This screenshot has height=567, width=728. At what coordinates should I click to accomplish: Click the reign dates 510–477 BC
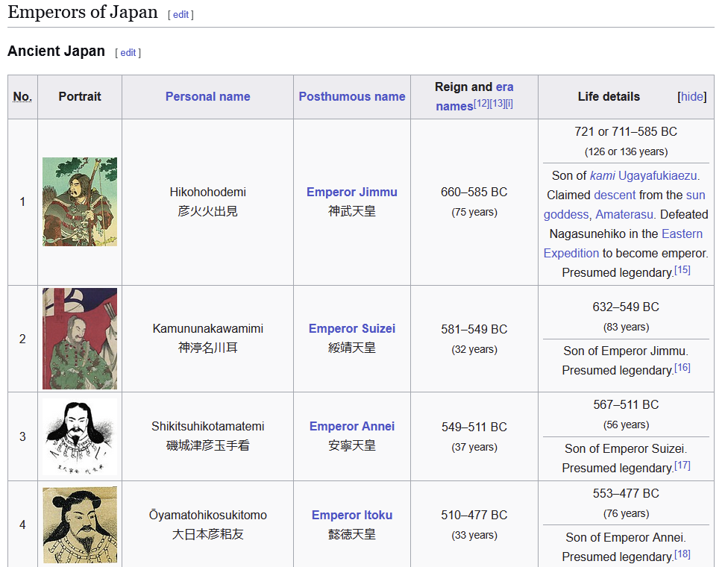(x=474, y=515)
